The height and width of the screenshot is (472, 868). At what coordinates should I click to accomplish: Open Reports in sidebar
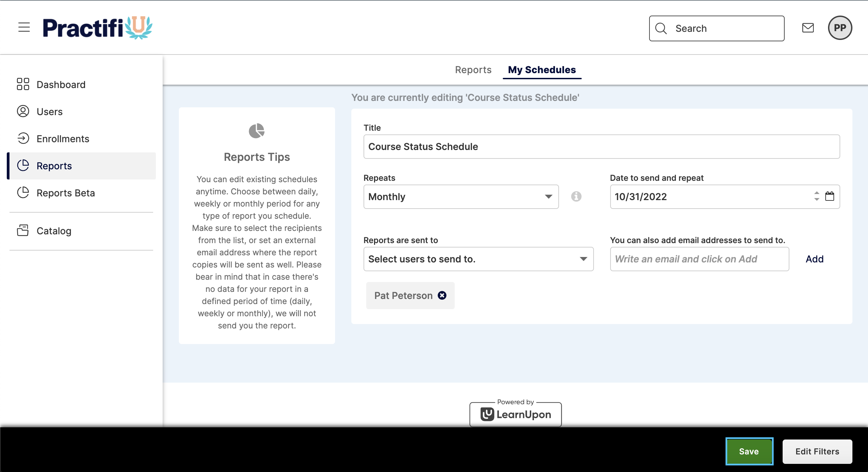click(x=81, y=166)
